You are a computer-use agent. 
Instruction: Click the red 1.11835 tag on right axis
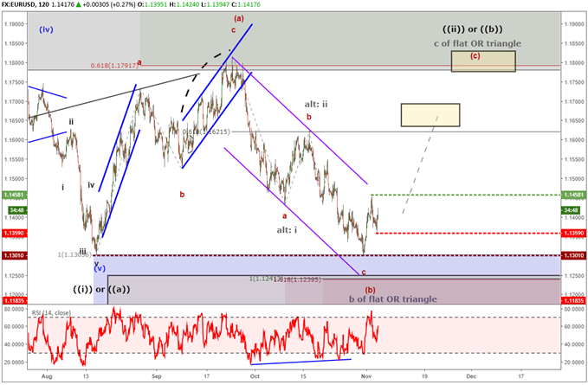574,301
